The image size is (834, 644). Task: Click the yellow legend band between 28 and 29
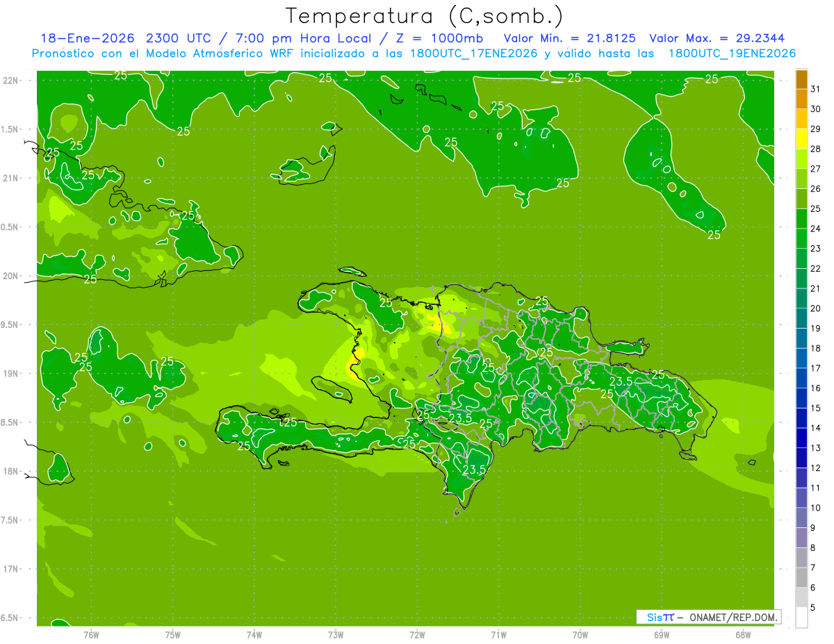pyautogui.click(x=801, y=139)
